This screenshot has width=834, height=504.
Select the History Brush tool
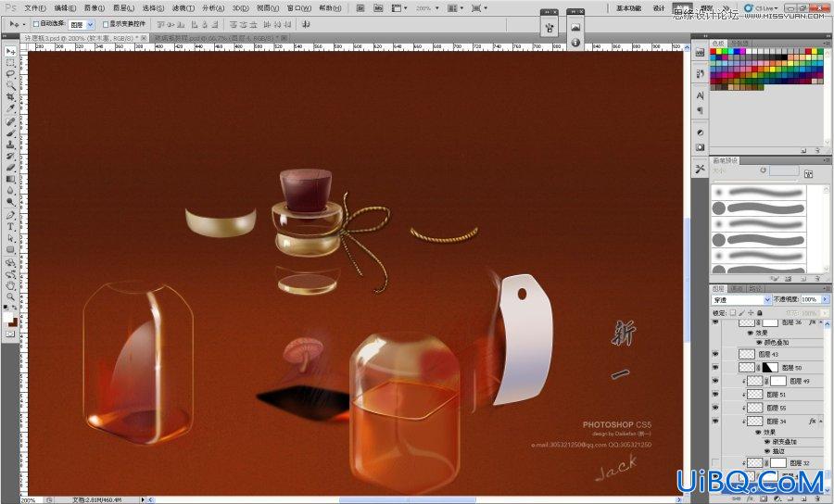[x=10, y=156]
